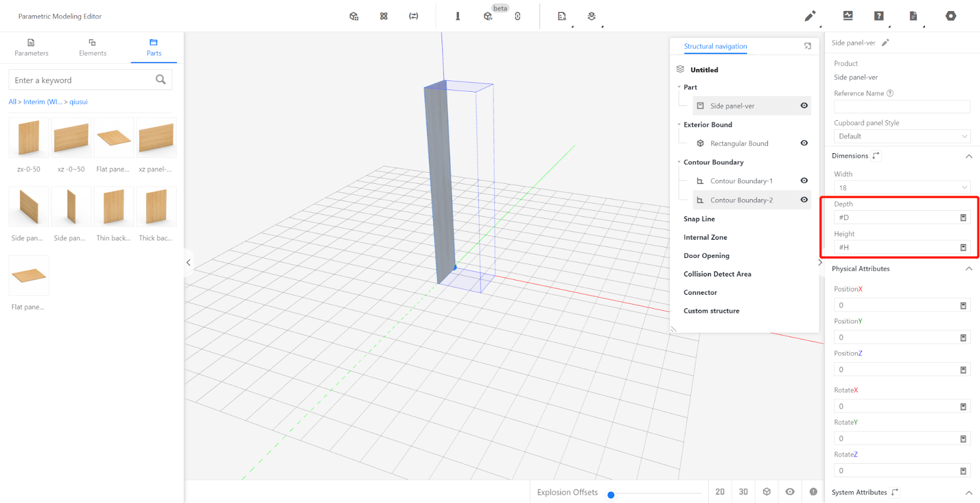Toggle visibility of Rectangular Bound
This screenshot has height=503, width=980.
point(804,143)
